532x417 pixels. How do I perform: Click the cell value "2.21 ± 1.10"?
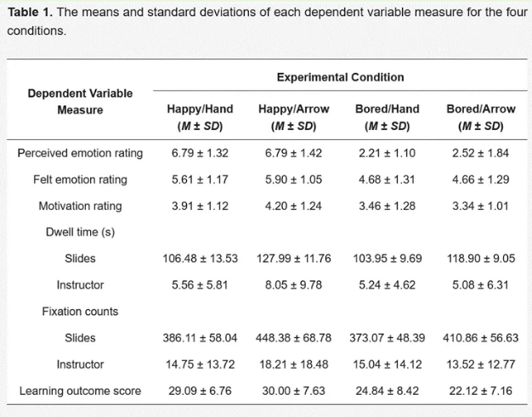coord(387,154)
